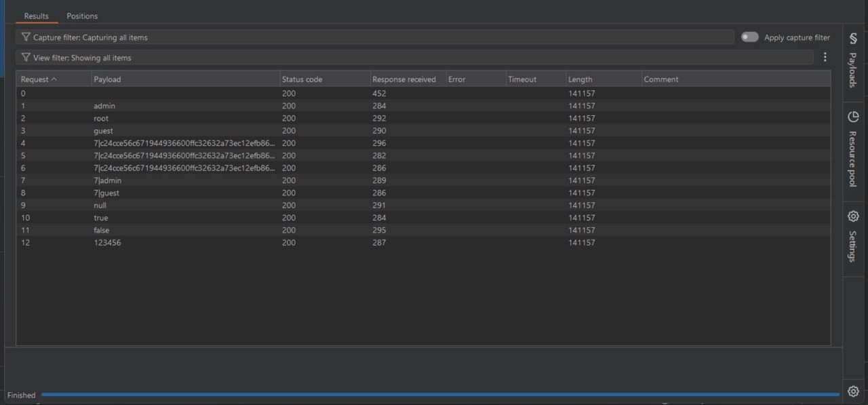Click the View filter funnel icon
Viewport: 868px width, 405px height.
tap(26, 58)
